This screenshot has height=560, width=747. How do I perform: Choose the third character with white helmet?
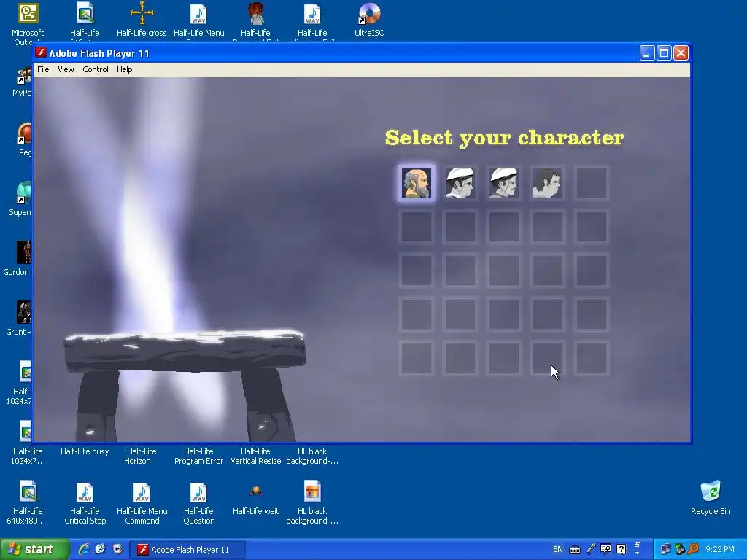[503, 183]
